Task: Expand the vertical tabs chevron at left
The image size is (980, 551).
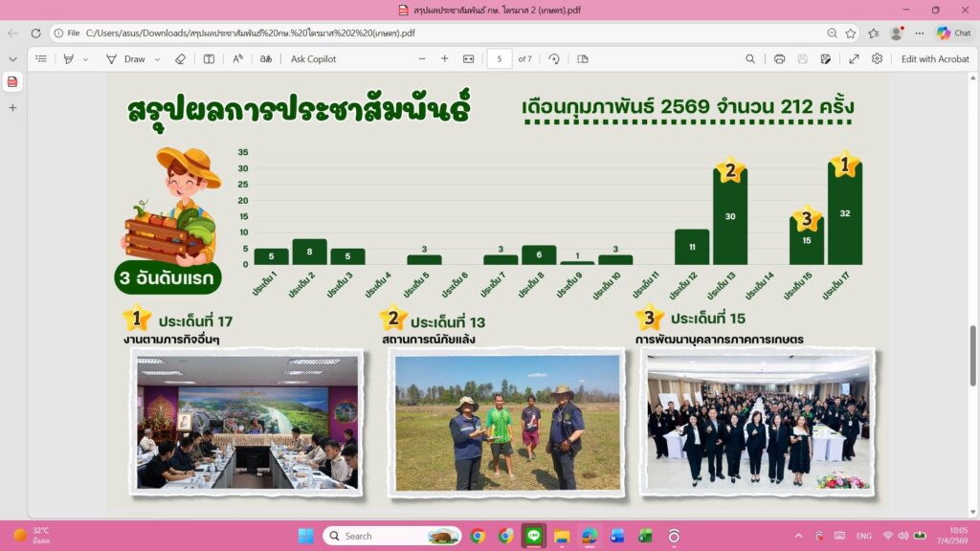Action: [12, 59]
